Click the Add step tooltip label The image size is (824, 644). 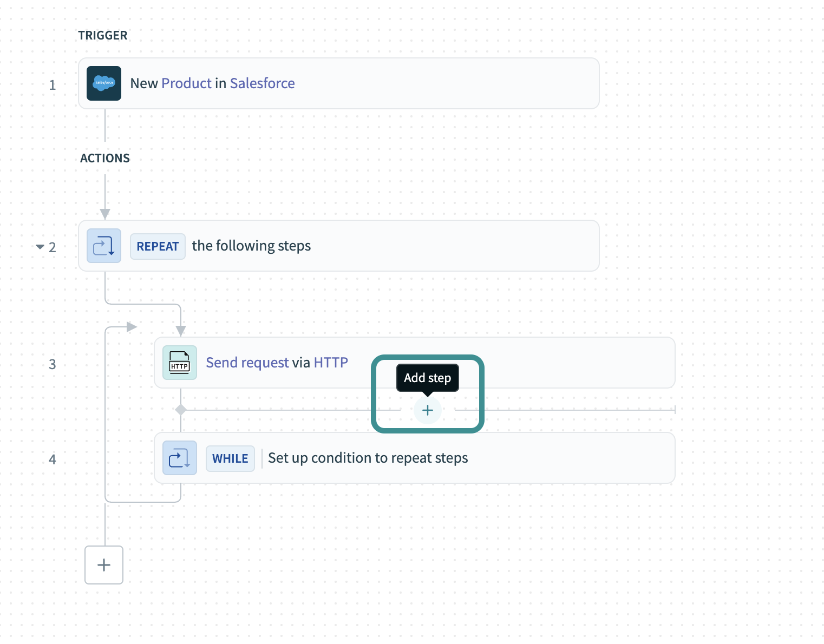pyautogui.click(x=427, y=378)
